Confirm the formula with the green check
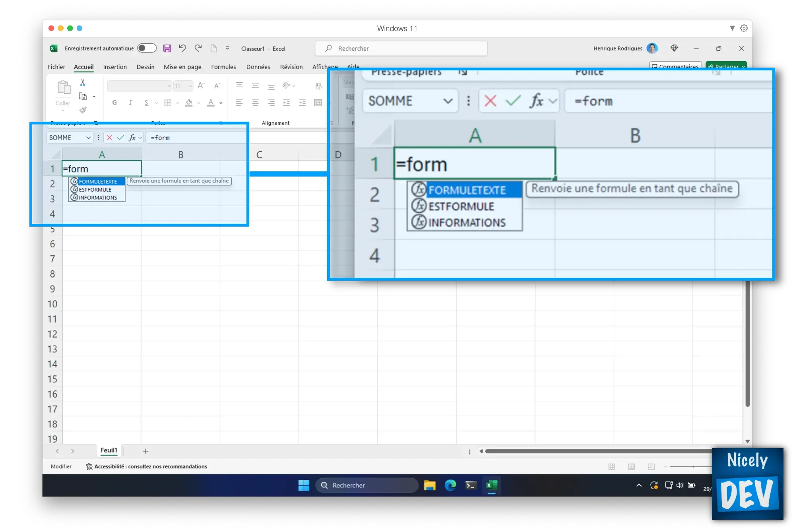Image resolution: width=795 pixels, height=532 pixels. (x=120, y=138)
